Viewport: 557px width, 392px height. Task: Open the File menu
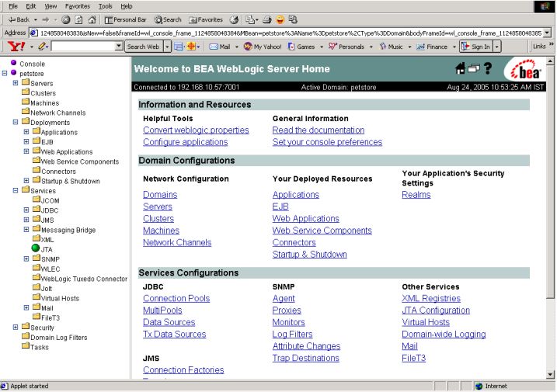[13, 6]
